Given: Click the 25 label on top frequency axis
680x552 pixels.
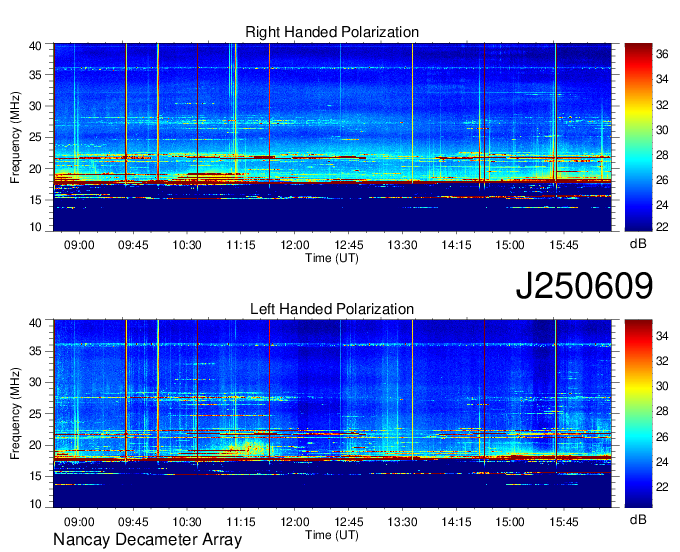Looking at the screenshot, I should pyautogui.click(x=35, y=137).
